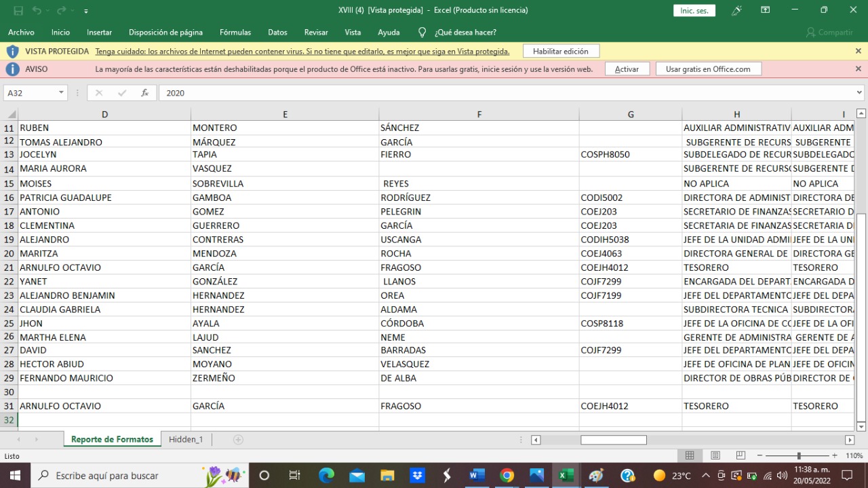This screenshot has height=488, width=868.
Task: Add a new sheet with plus icon
Action: coord(238,440)
